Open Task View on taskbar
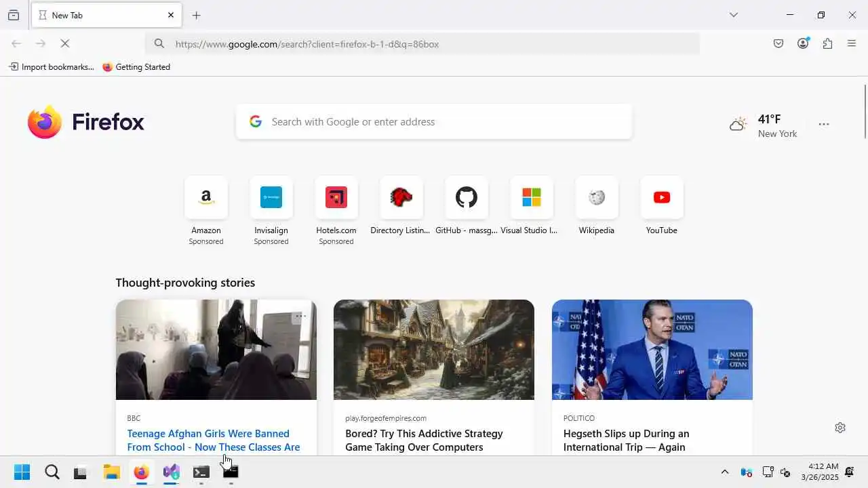Viewport: 868px width, 488px height. tap(81, 472)
